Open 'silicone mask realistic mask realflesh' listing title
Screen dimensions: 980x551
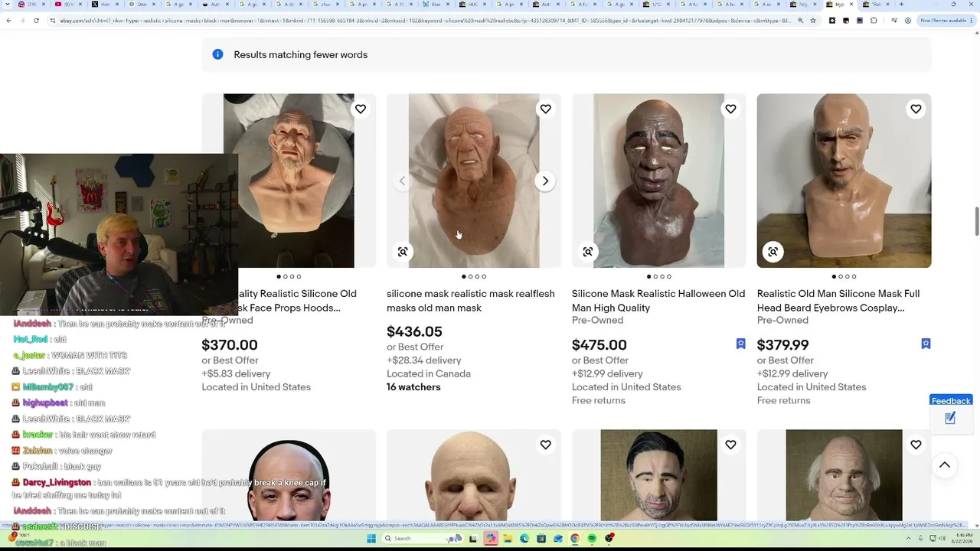point(471,301)
